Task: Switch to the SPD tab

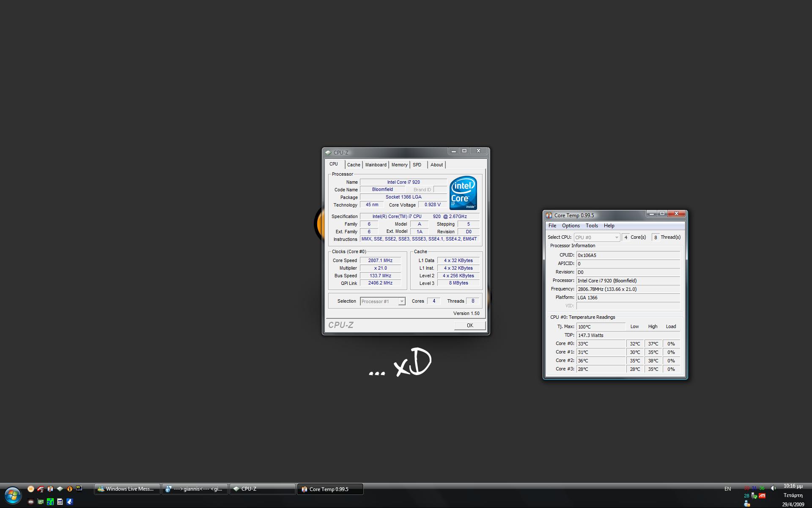Action: (417, 165)
